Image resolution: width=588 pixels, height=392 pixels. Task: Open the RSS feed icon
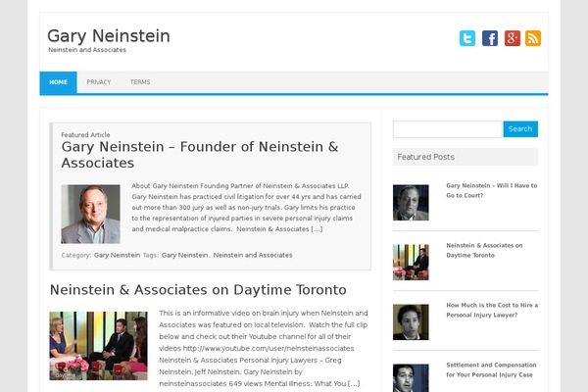point(533,38)
